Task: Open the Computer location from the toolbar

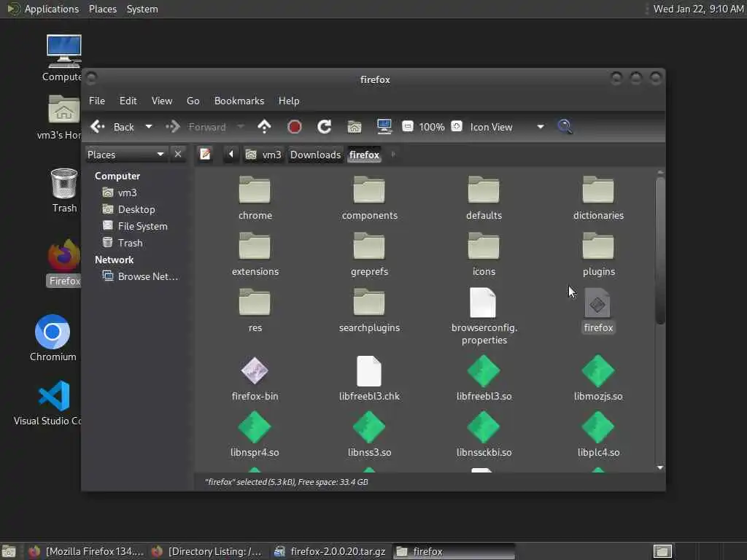Action: pyautogui.click(x=384, y=127)
